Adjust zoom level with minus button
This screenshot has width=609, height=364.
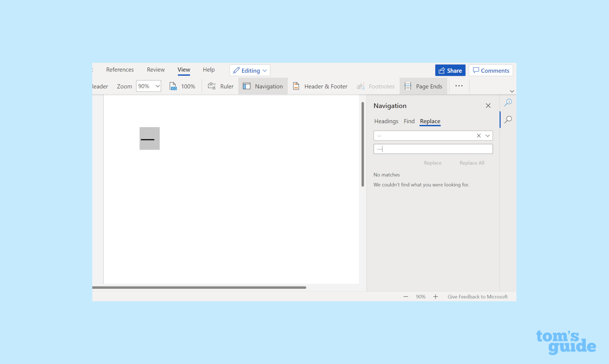tap(406, 296)
